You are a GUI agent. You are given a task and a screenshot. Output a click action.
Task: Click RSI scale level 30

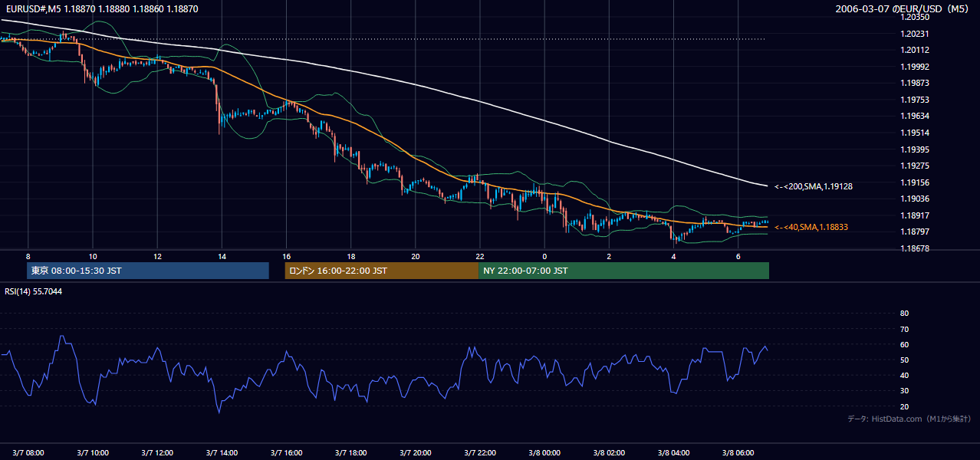click(x=904, y=391)
